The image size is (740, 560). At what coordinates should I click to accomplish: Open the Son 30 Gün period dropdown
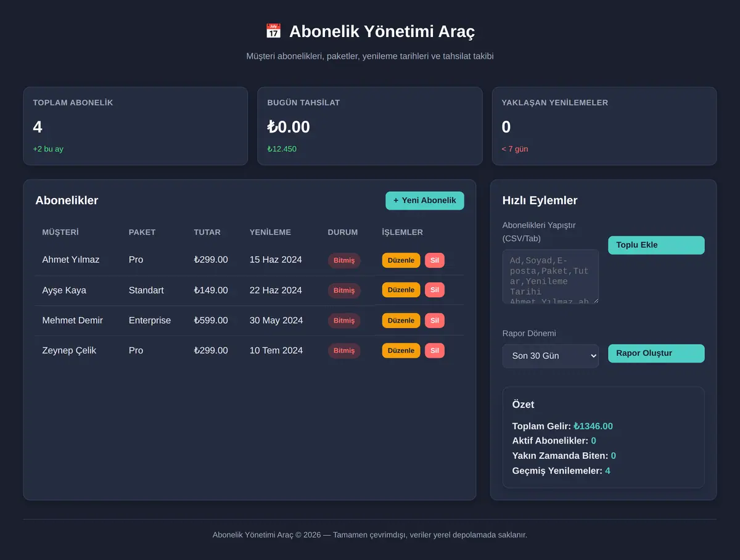[551, 356]
